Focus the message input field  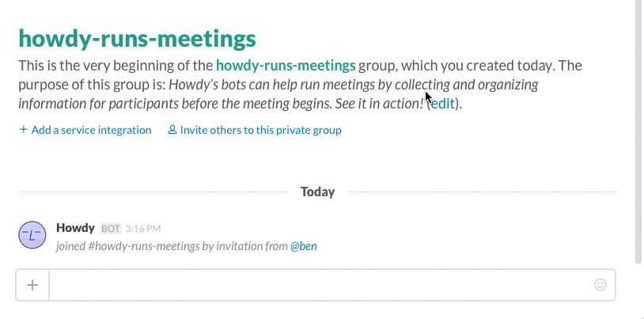pos(321,285)
